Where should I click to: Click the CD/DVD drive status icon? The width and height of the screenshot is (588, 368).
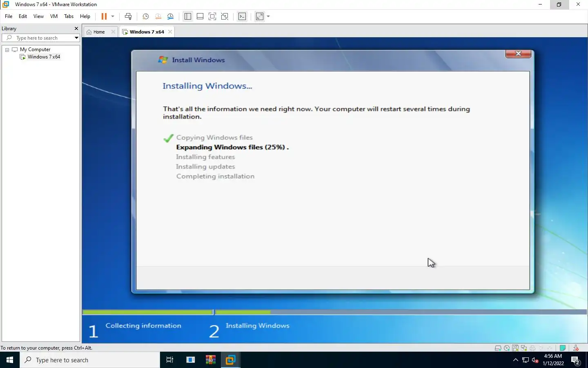507,348
